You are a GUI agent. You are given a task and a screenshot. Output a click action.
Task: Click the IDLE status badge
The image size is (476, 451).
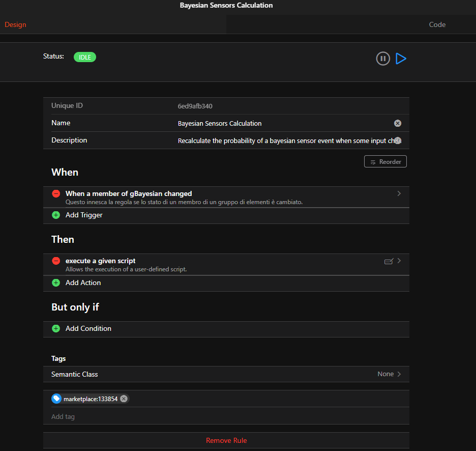tap(85, 57)
